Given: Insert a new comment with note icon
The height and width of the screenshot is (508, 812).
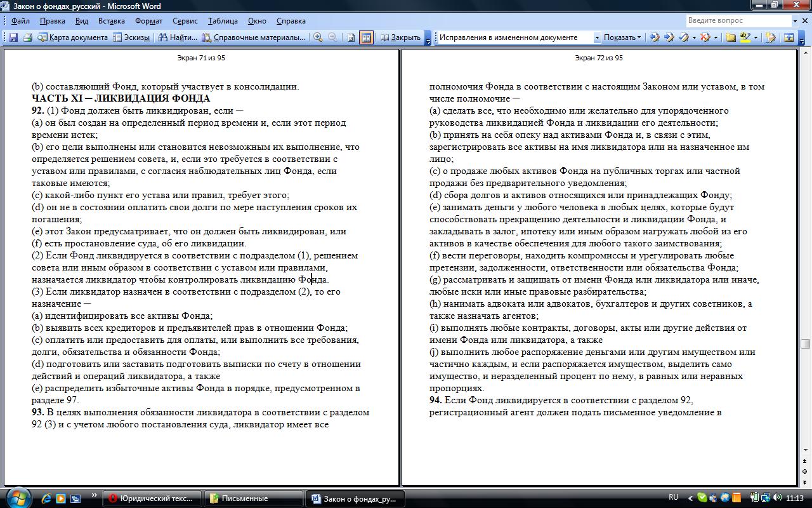Looking at the screenshot, I should pyautogui.click(x=730, y=37).
